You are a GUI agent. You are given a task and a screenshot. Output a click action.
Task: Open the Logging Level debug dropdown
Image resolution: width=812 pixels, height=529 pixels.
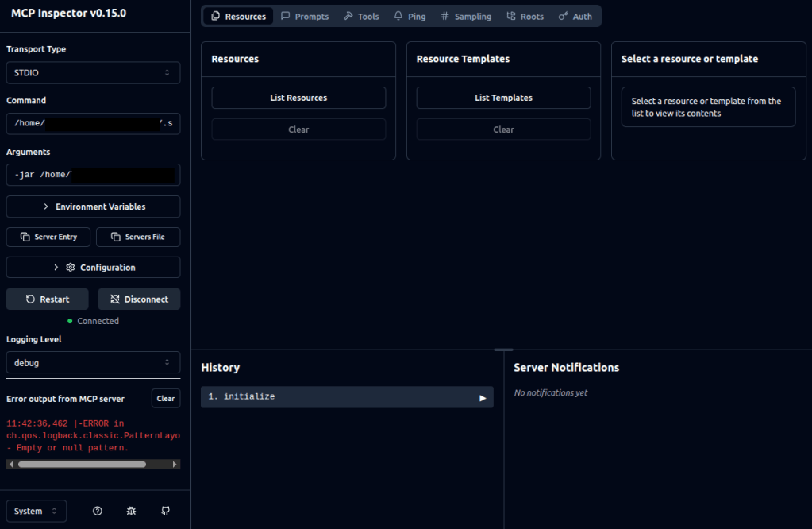pos(93,362)
